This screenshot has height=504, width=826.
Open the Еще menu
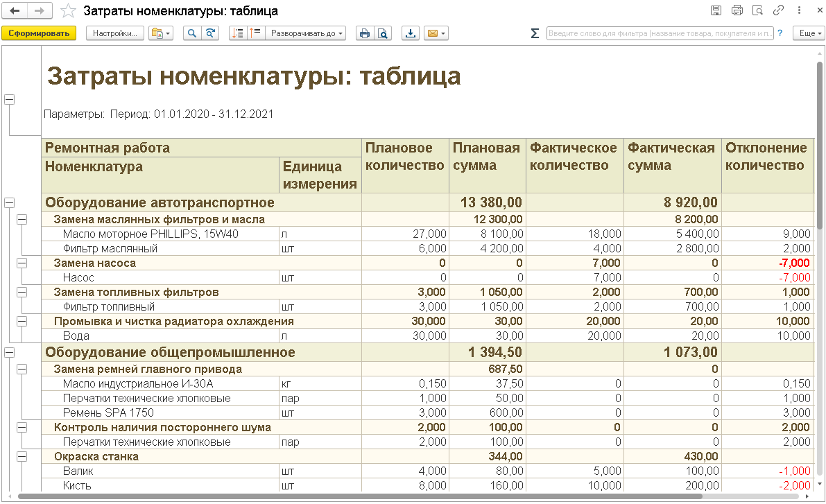click(x=809, y=33)
